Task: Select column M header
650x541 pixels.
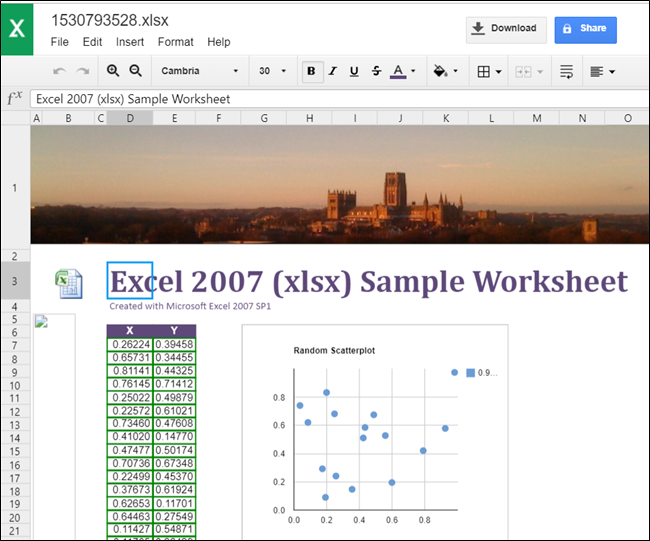Action: pos(536,118)
